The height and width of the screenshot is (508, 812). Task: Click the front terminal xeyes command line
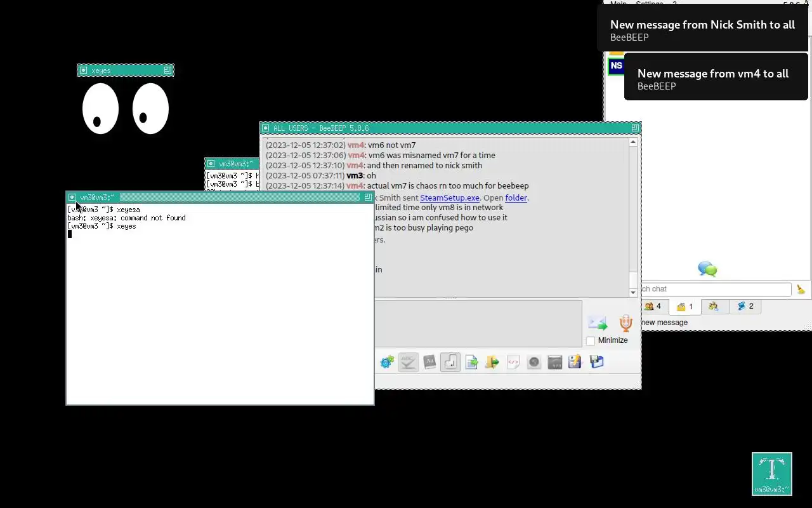pos(101,226)
